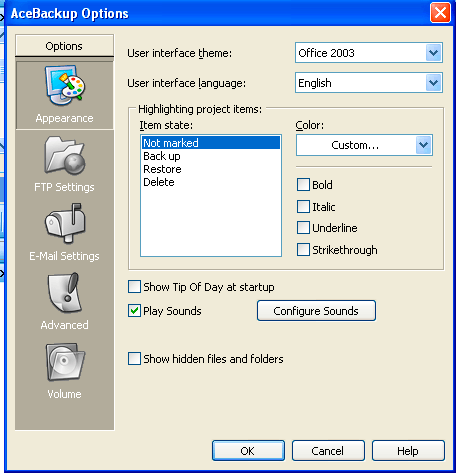Open Help from the dialog
Image resolution: width=456 pixels, height=473 pixels.
pyautogui.click(x=408, y=451)
